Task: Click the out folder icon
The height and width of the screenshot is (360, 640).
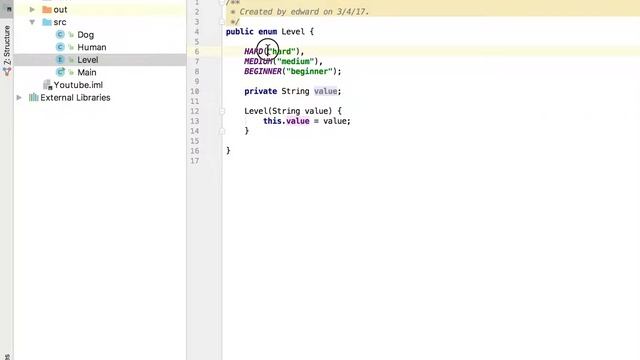Action: click(x=47, y=9)
